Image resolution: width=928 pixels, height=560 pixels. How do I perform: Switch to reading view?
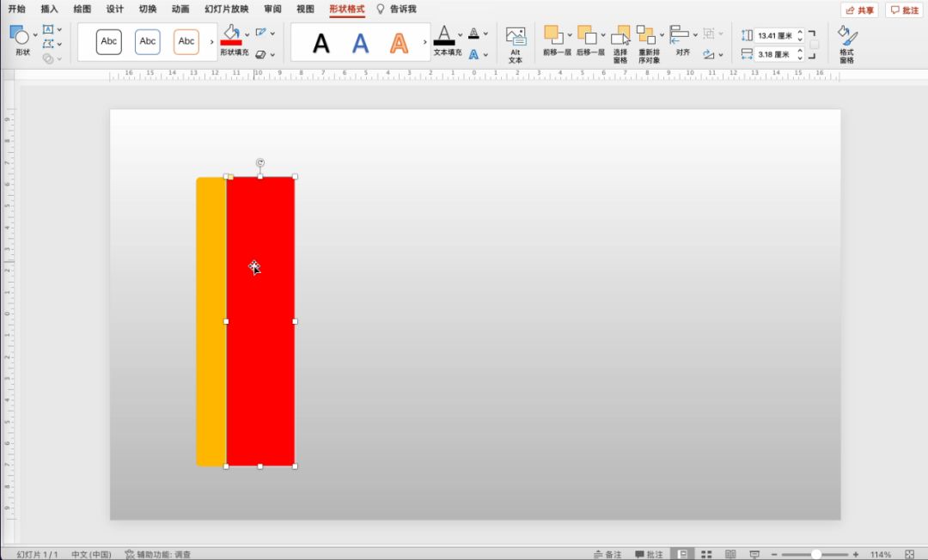pyautogui.click(x=730, y=554)
